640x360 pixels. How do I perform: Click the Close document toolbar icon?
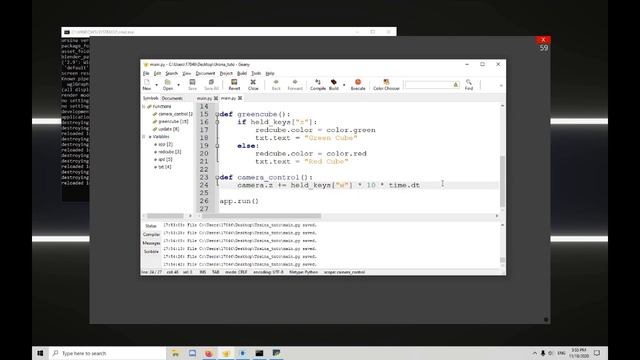click(253, 84)
